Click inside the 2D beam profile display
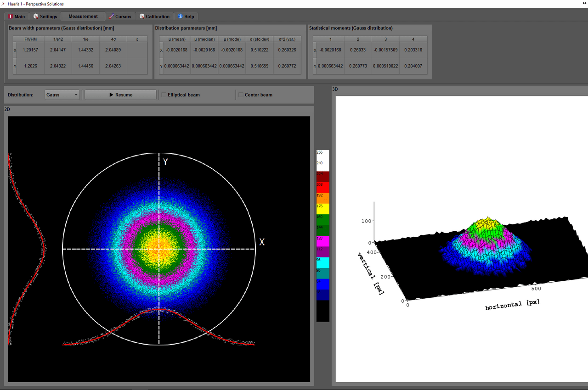Viewport: 588px width, 390px height. click(x=158, y=249)
